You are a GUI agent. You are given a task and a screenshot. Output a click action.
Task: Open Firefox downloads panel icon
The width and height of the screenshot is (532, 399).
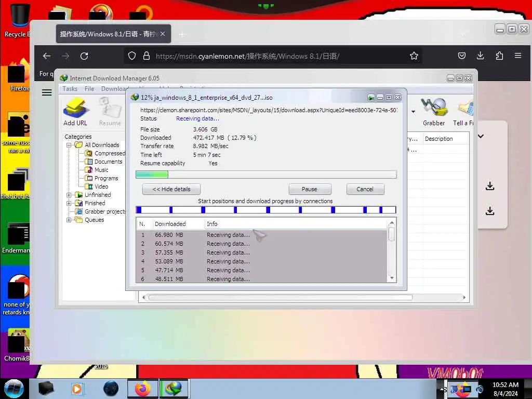point(481,56)
